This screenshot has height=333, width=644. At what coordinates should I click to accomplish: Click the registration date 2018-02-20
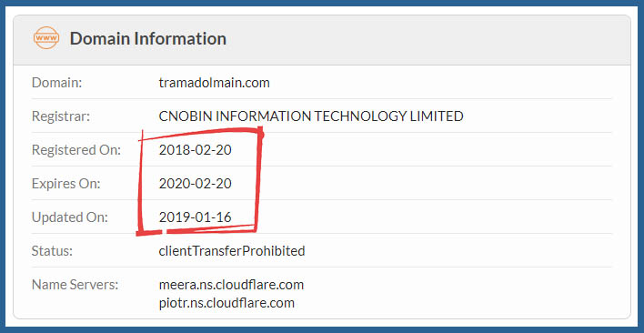195,150
